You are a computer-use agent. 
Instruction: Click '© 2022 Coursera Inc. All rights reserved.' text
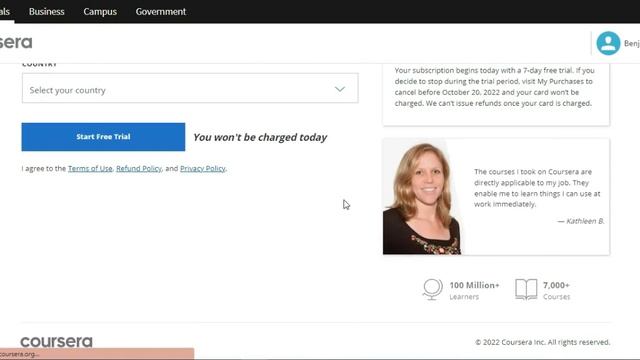[x=542, y=342]
